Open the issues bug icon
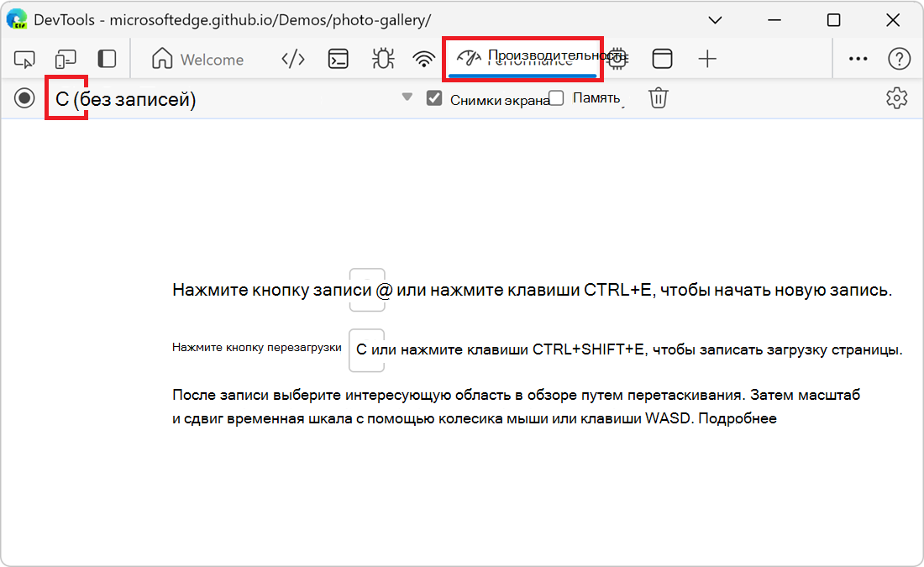 click(381, 59)
